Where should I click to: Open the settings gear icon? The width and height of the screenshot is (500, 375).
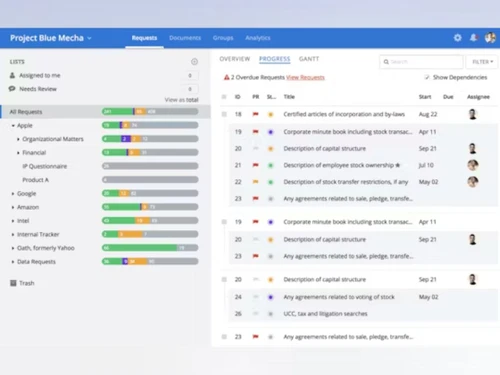click(x=458, y=38)
